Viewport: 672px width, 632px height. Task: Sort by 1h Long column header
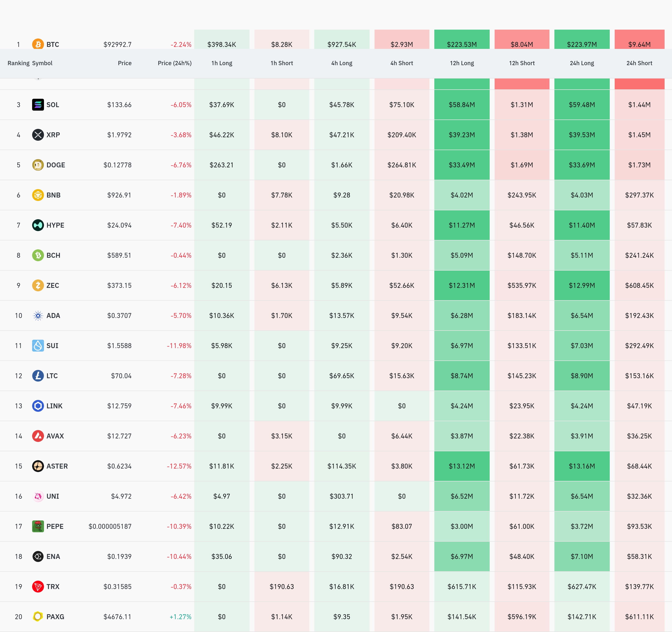coord(222,63)
